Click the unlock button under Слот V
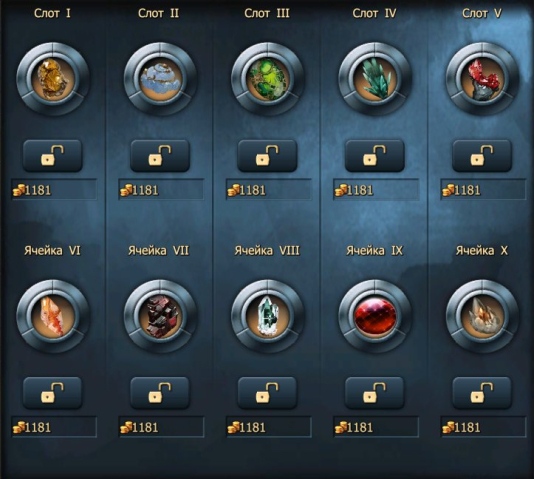 (482, 156)
